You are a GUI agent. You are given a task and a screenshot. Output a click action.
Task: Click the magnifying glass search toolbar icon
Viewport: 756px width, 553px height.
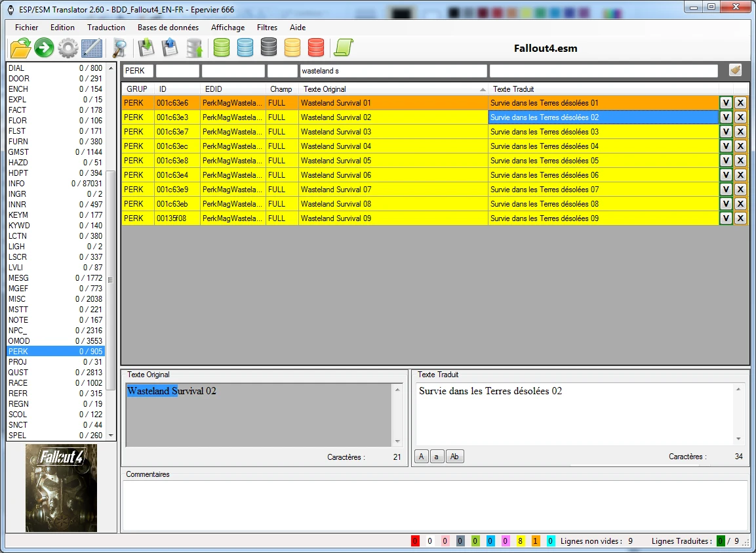coord(119,49)
